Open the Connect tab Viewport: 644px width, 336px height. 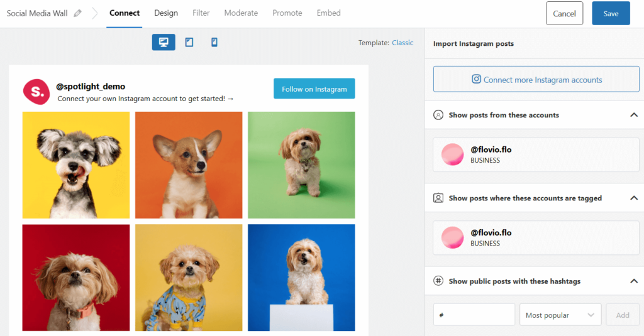pyautogui.click(x=125, y=13)
